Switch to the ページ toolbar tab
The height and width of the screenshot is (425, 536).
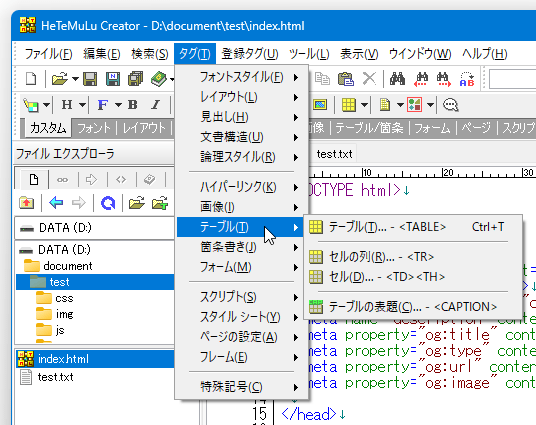(476, 128)
